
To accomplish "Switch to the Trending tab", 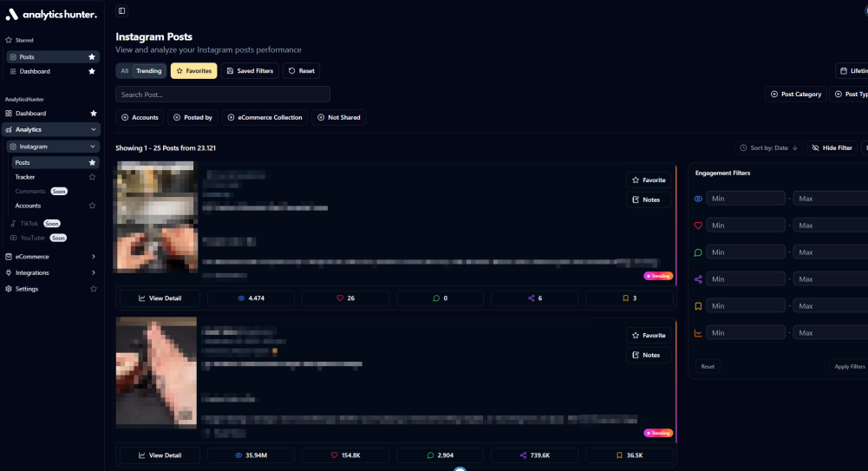I will (x=149, y=71).
